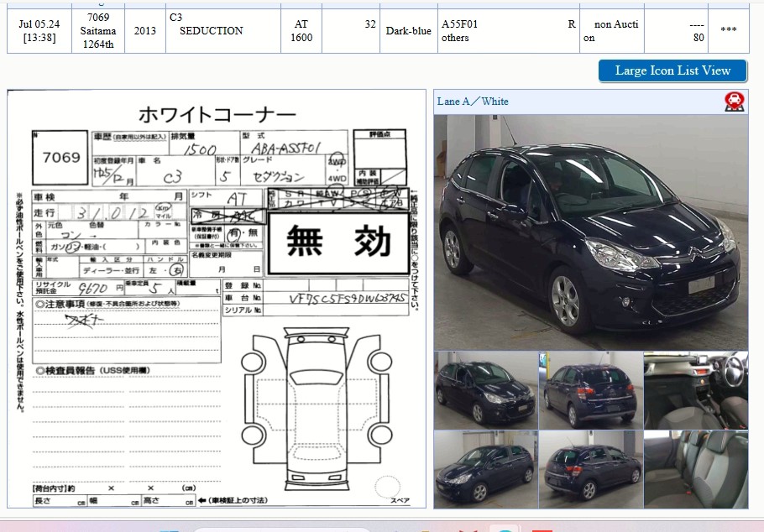Click the 'C3 SEDUCTION' model cell
764x532 pixels.
[223, 31]
